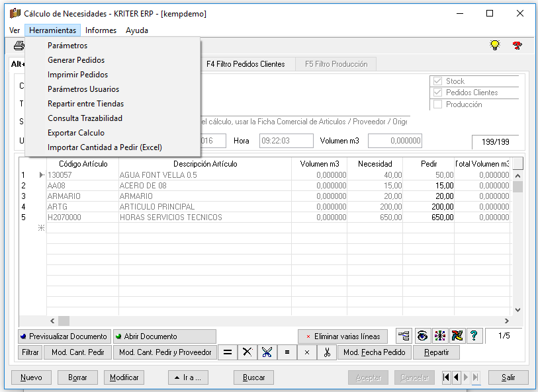
Task: Click the eye icon button
Action: pyautogui.click(x=422, y=336)
